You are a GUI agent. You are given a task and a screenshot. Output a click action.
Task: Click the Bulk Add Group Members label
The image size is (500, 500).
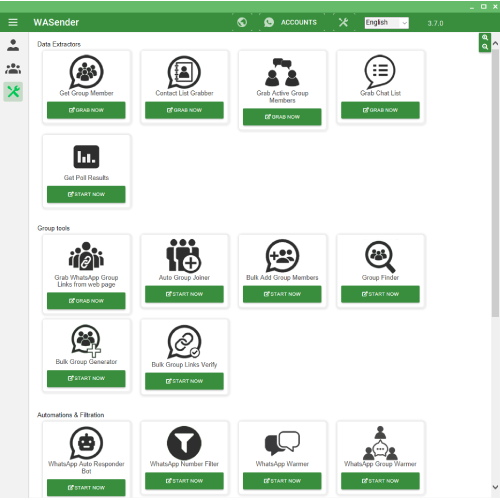coord(282,277)
